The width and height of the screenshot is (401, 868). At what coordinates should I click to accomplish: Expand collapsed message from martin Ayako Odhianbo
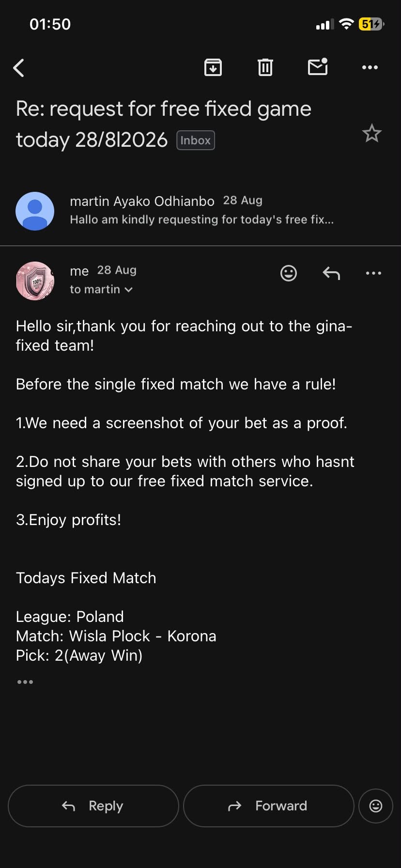point(200,210)
